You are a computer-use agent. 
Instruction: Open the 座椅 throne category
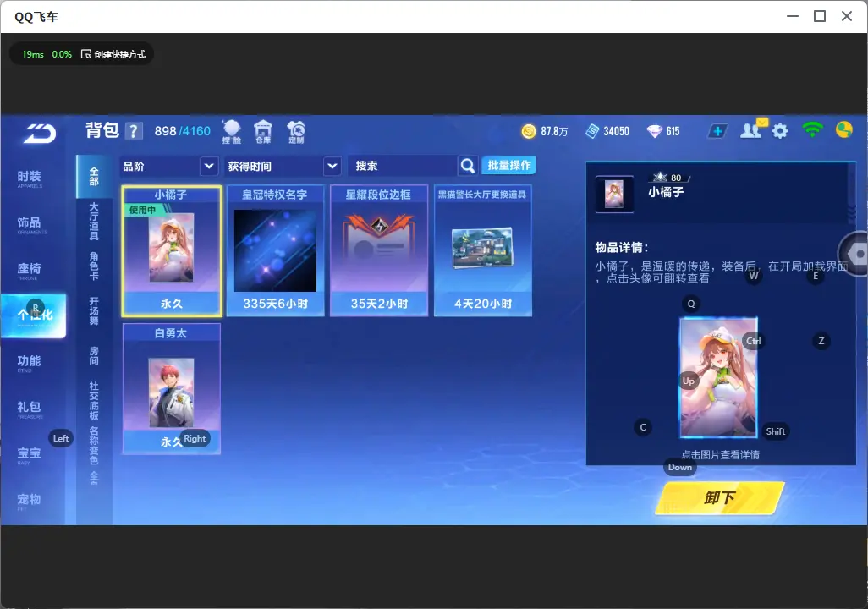tap(30, 271)
